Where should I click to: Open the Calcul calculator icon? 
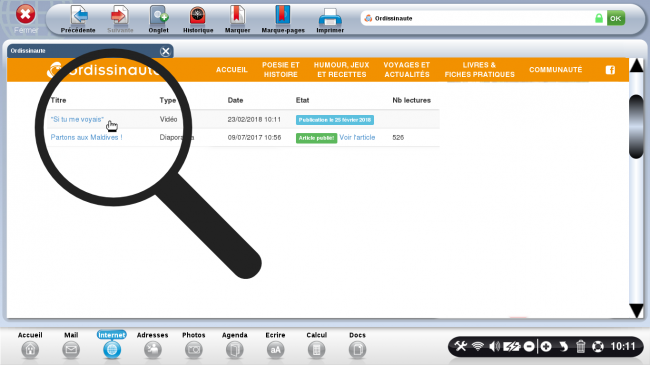click(316, 350)
